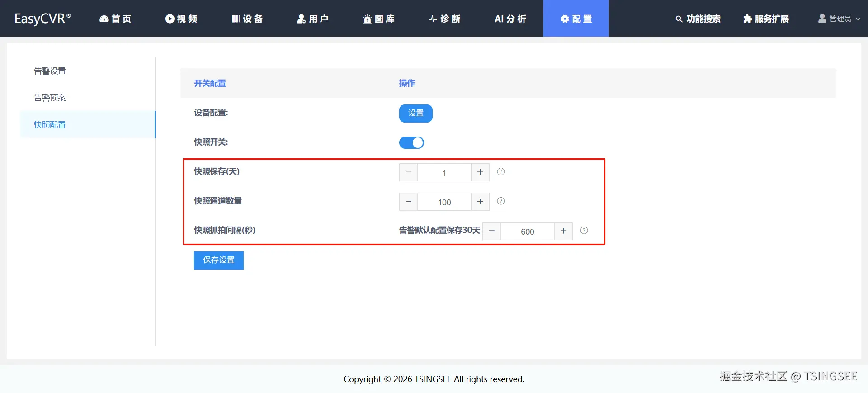Click the 快照抓拍间隔 value field showing 600
Screen dimensions: 868x393
click(528, 231)
